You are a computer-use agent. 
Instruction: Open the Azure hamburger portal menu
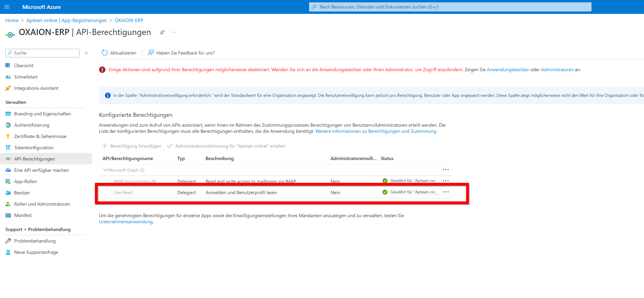(x=7, y=7)
